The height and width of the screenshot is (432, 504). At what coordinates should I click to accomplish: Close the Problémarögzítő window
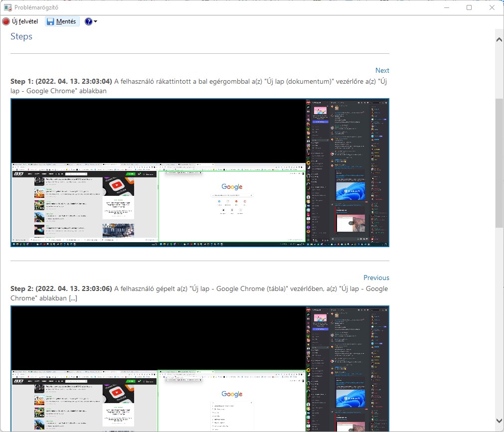click(x=492, y=7)
